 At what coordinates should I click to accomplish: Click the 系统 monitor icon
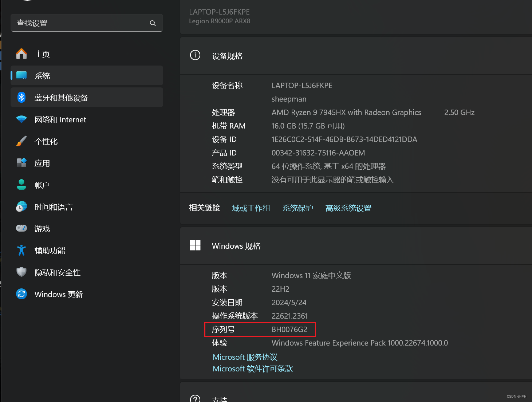21,75
